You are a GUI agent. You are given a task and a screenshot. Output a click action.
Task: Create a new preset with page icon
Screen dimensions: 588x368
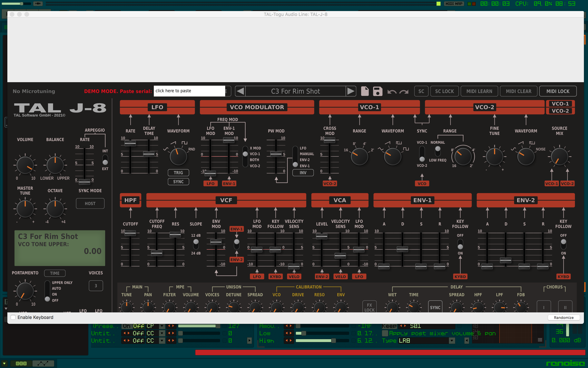(365, 91)
